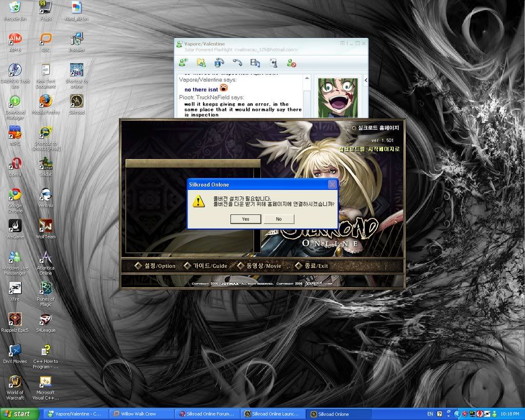Viewport: 525px width, 420px height.
Task: Open the Recycle Bin desktop icon
Action: click(15, 11)
